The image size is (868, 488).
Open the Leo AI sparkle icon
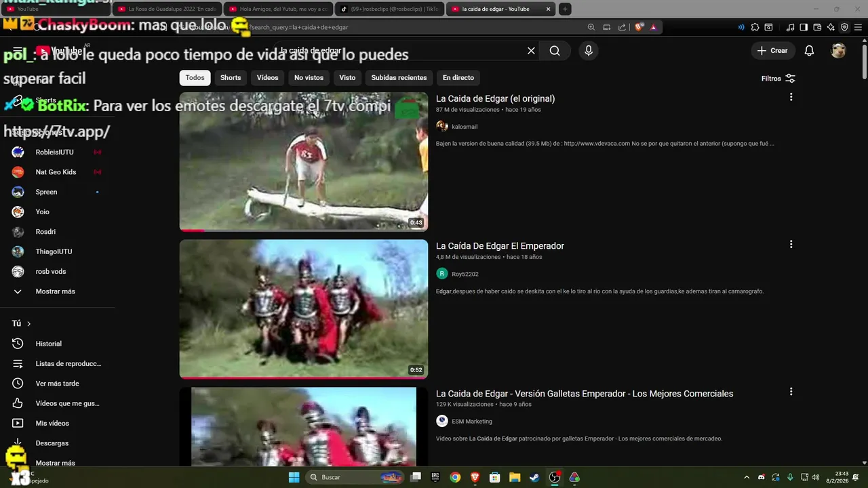(831, 27)
